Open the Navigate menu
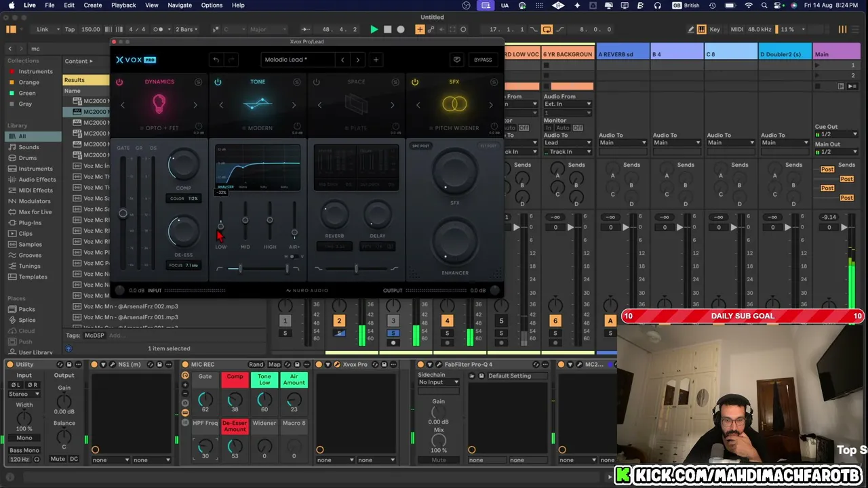Image resolution: width=868 pixels, height=488 pixels. click(180, 5)
